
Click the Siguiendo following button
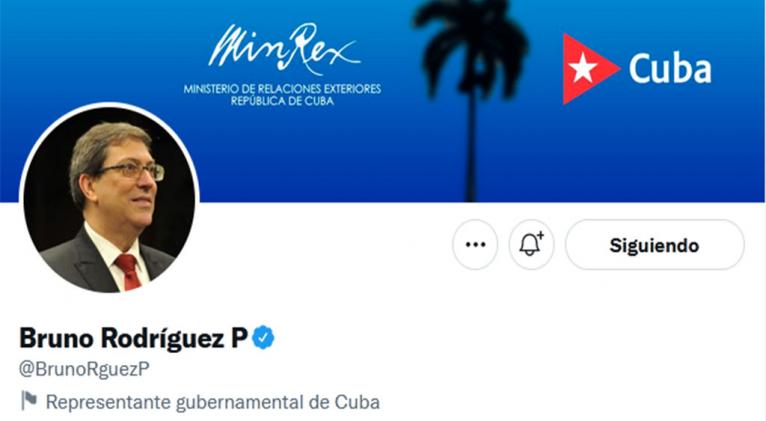(655, 245)
